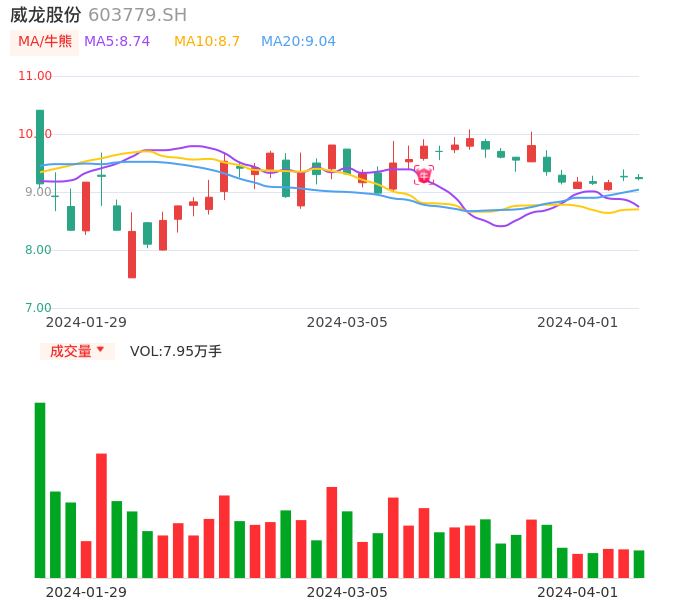
Task: Click the pink event marker on the candlestick chart
Action: tap(423, 175)
